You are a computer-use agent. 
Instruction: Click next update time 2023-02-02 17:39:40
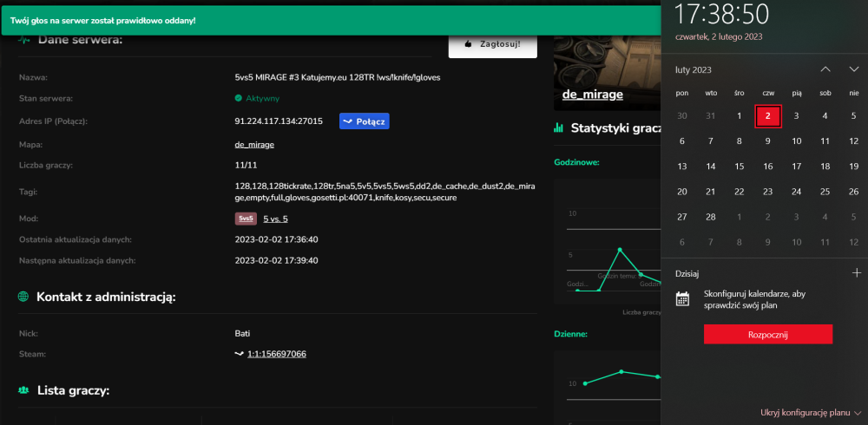(276, 260)
